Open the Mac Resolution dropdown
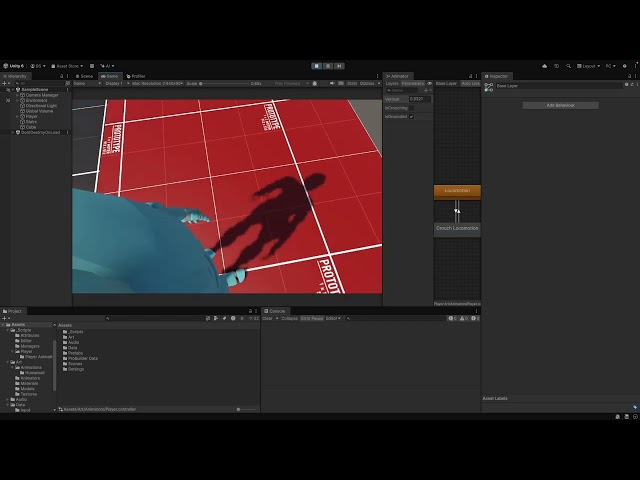640x480 pixels. (157, 83)
